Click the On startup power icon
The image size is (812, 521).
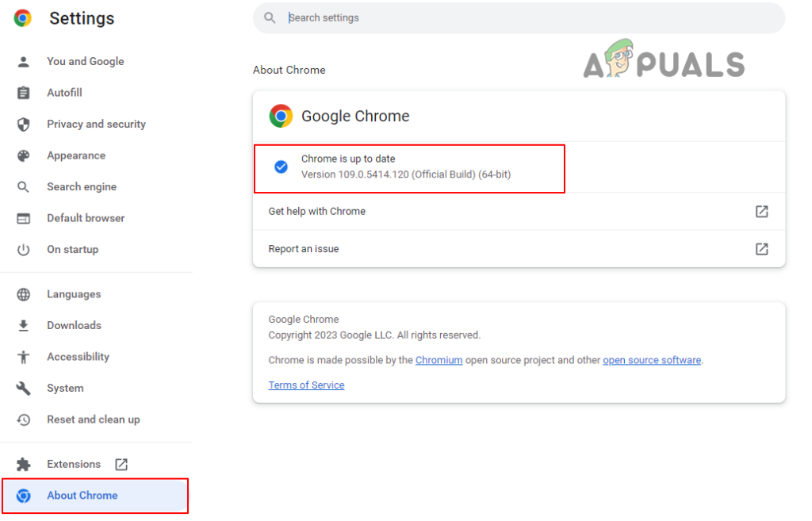point(23,250)
